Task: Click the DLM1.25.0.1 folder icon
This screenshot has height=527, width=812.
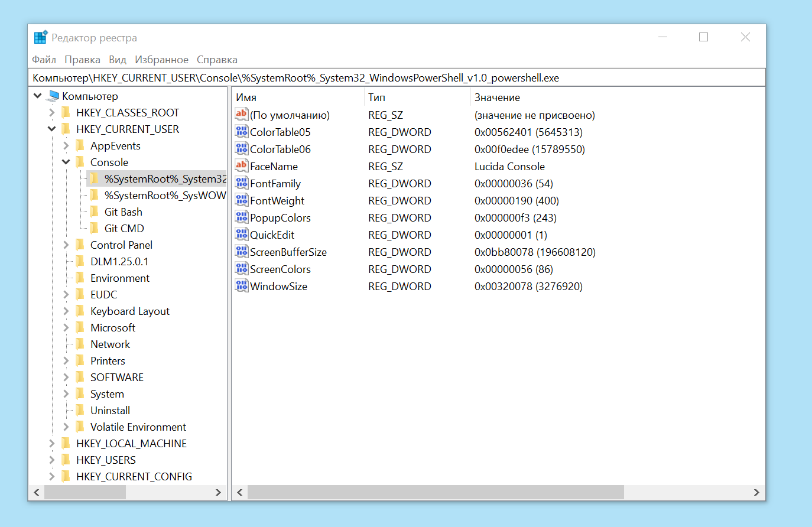Action: [x=80, y=261]
